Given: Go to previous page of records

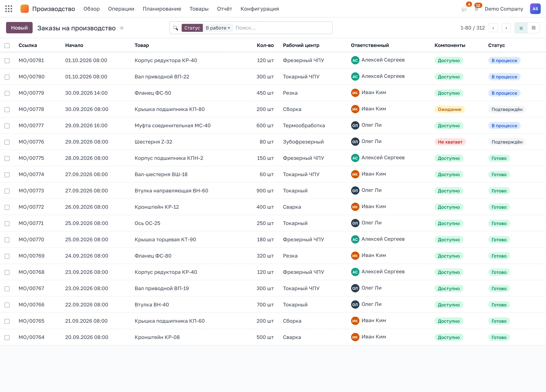Looking at the screenshot, I should pos(493,28).
